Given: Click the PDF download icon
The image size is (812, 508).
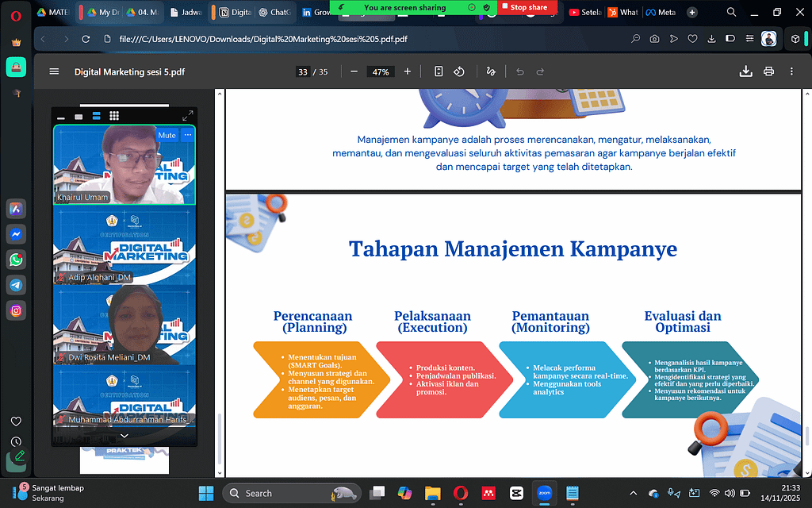Looking at the screenshot, I should [745, 71].
